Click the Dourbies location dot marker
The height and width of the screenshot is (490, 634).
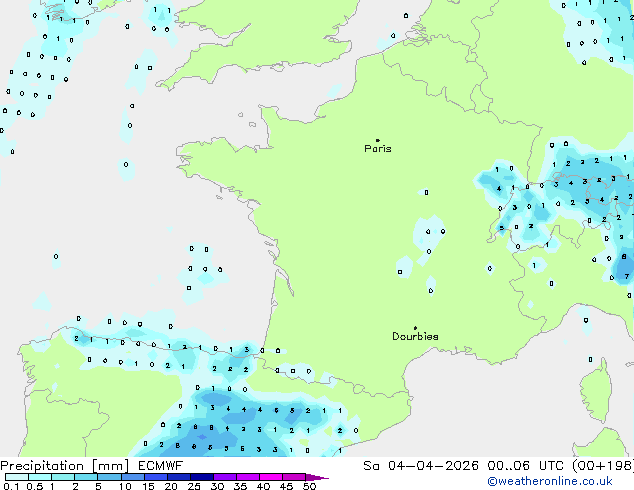click(415, 328)
